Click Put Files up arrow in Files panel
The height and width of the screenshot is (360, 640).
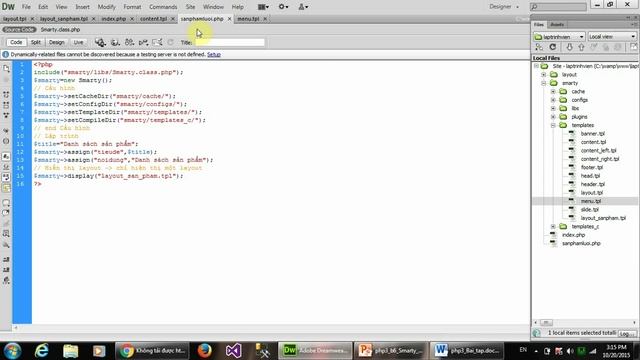pyautogui.click(x=582, y=47)
